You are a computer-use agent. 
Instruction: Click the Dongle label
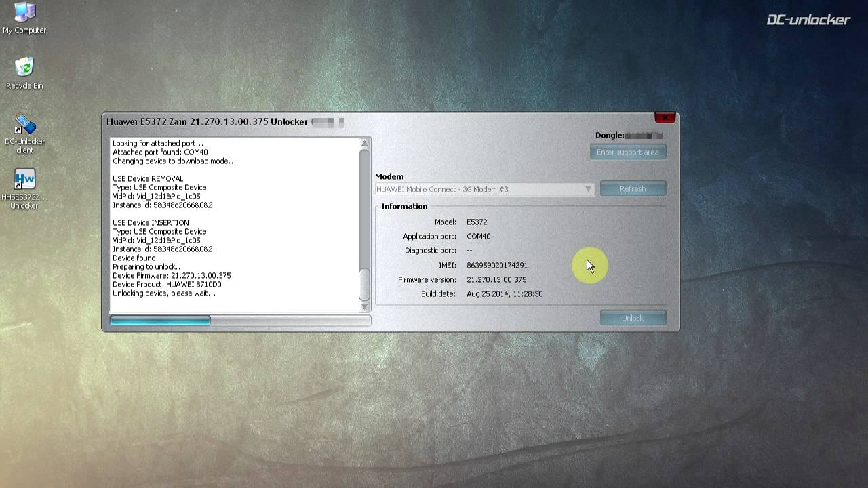pos(610,136)
